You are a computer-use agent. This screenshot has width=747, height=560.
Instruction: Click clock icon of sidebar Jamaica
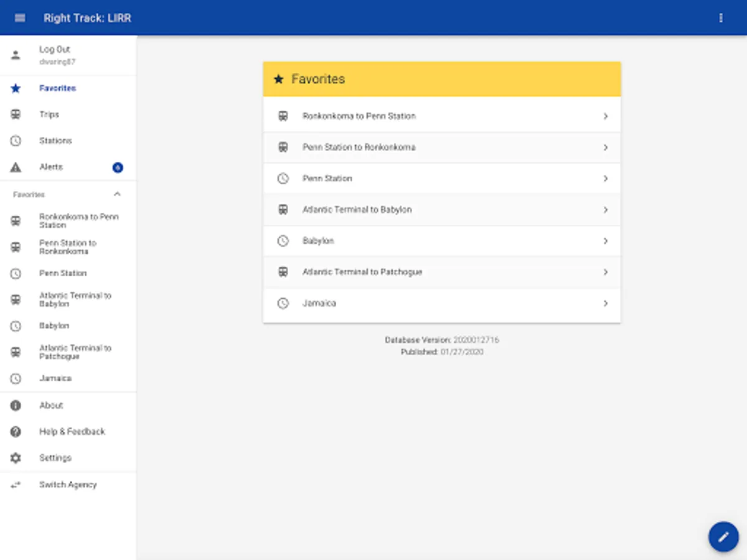(16, 378)
